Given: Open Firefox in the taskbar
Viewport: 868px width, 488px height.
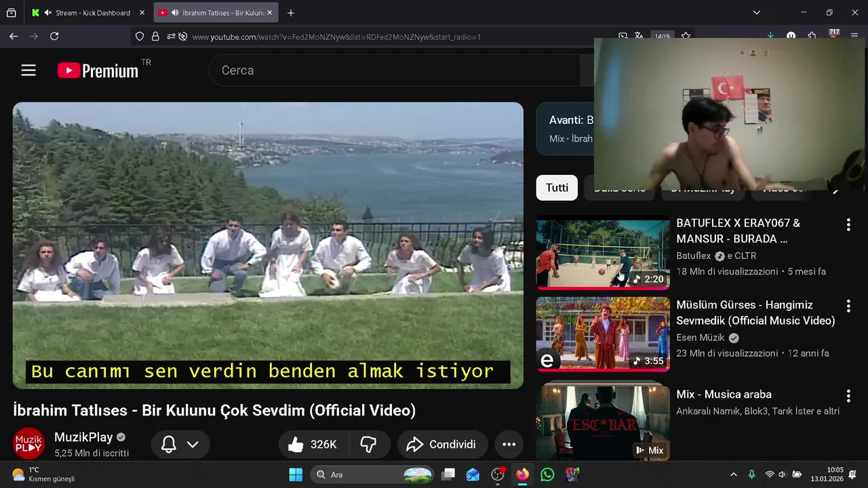Looking at the screenshot, I should (x=522, y=474).
